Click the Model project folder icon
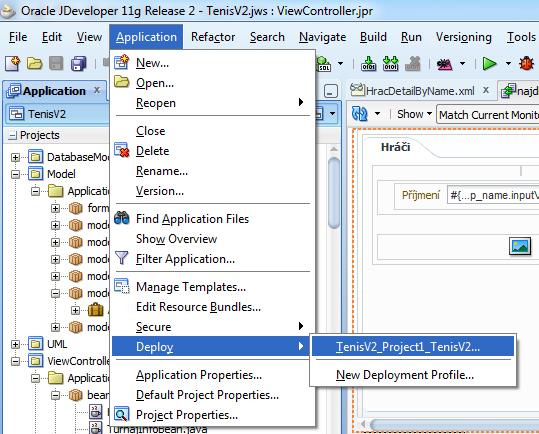The width and height of the screenshot is (539, 434). pyautogui.click(x=36, y=174)
